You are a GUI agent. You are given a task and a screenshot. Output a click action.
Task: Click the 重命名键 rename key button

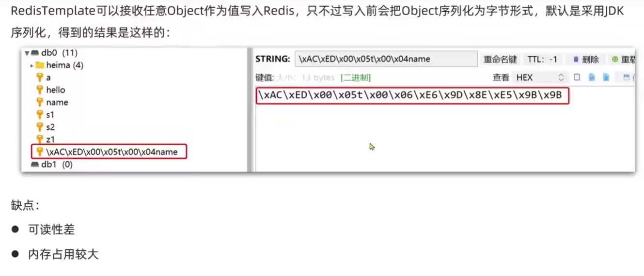500,60
